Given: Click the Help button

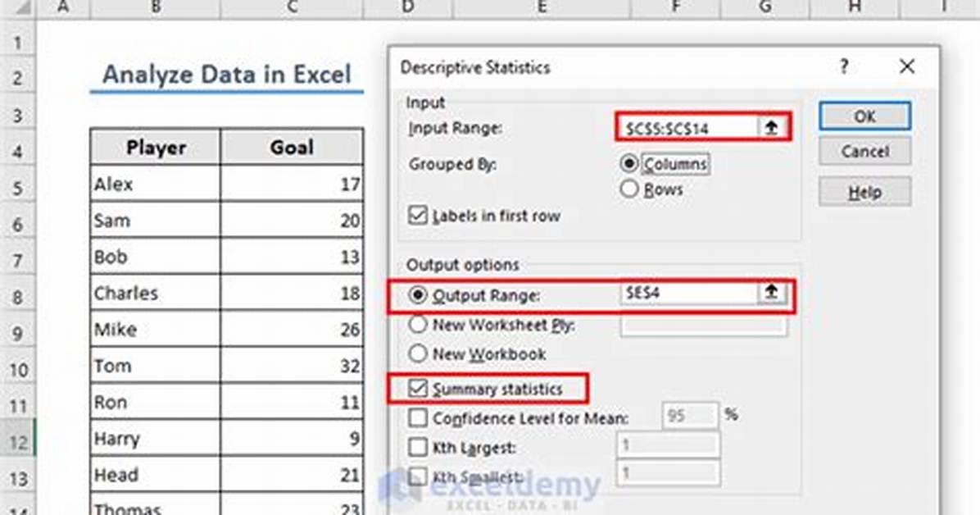Looking at the screenshot, I should click(x=864, y=191).
